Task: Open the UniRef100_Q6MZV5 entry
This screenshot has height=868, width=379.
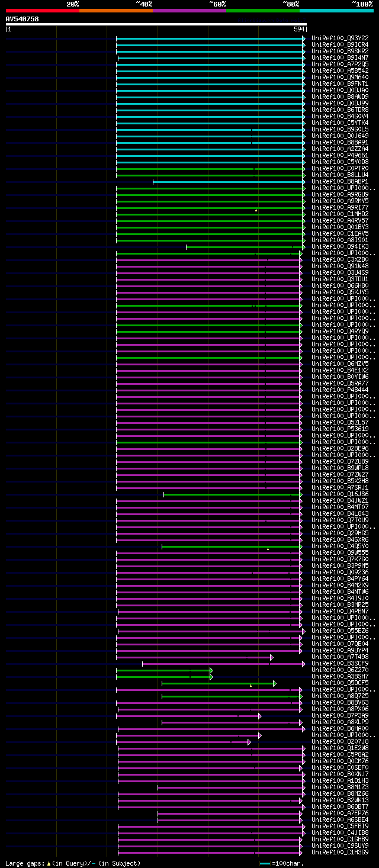Action: point(340,364)
